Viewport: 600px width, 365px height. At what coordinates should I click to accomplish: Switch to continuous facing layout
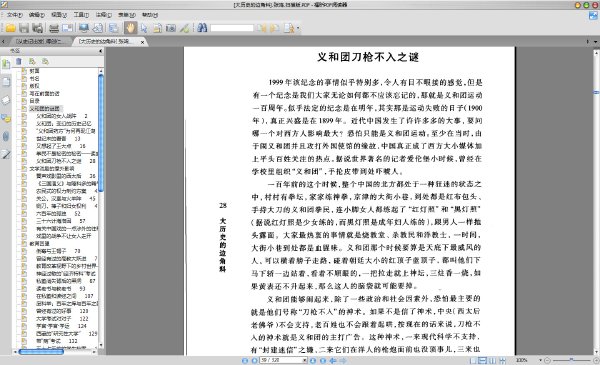tap(502, 360)
